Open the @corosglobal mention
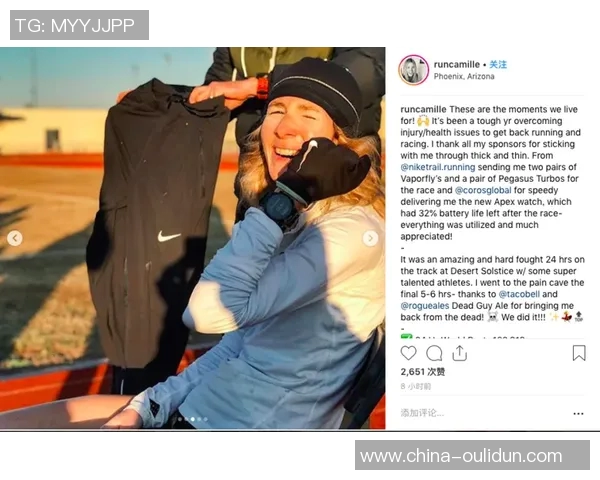The height and width of the screenshot is (480, 600). point(483,190)
